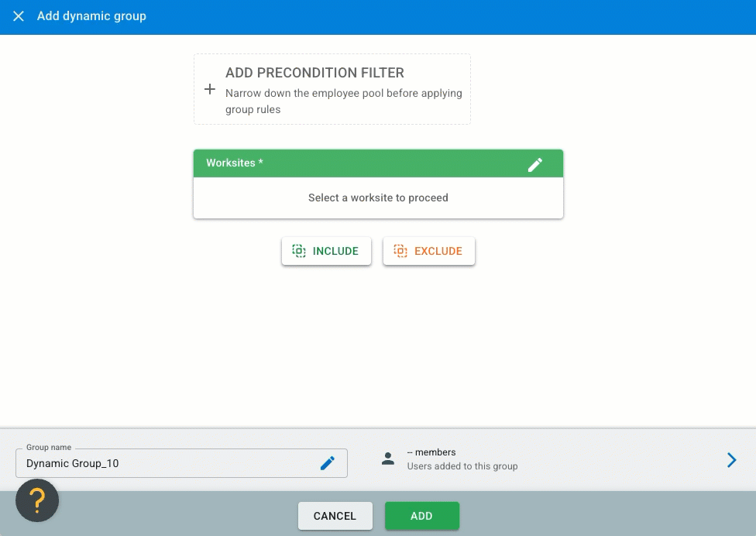
Task: Cancel creating the dynamic group
Action: coord(335,516)
